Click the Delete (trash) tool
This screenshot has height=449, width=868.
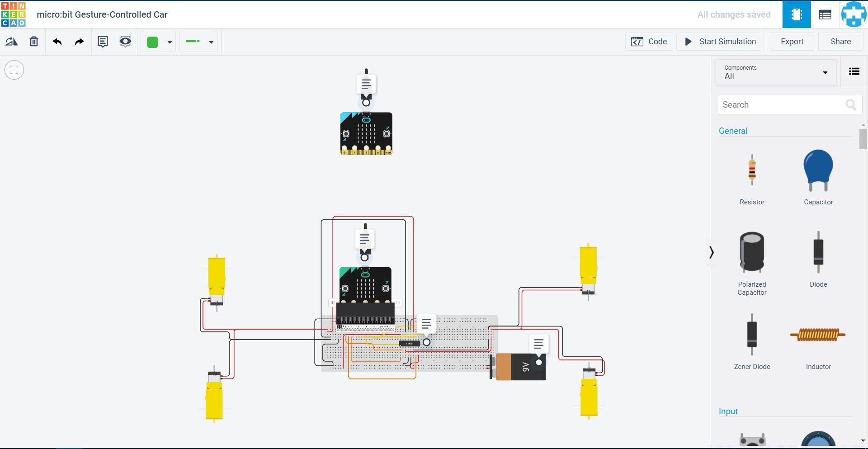(33, 41)
